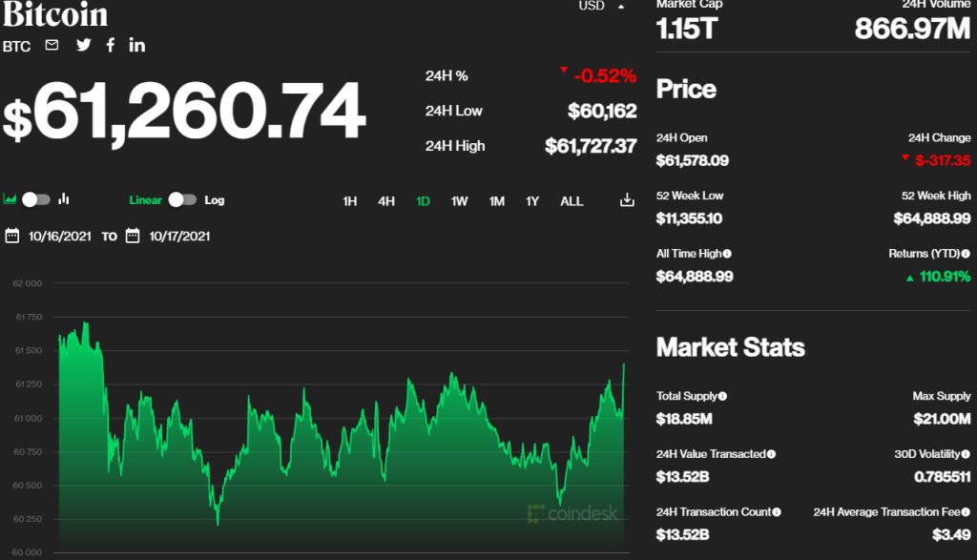Toggle chart type between area and candlestick
This screenshot has width=977, height=560.
pyautogui.click(x=36, y=199)
